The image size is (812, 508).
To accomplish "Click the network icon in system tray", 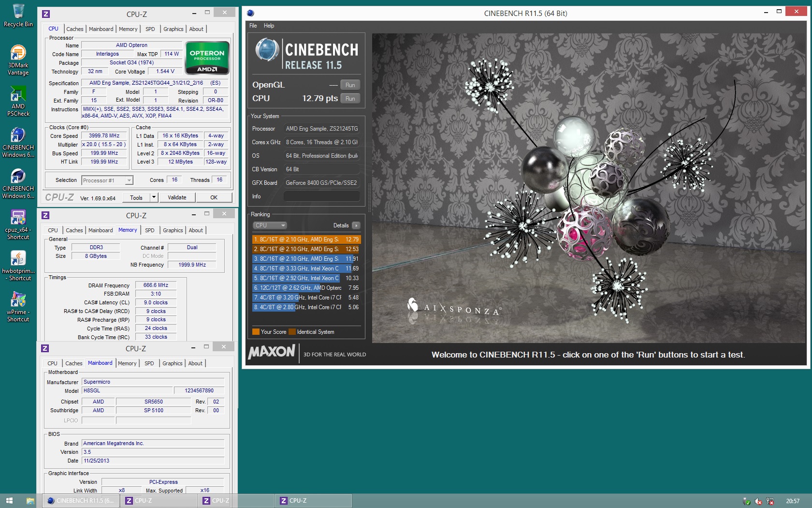I will 770,501.
